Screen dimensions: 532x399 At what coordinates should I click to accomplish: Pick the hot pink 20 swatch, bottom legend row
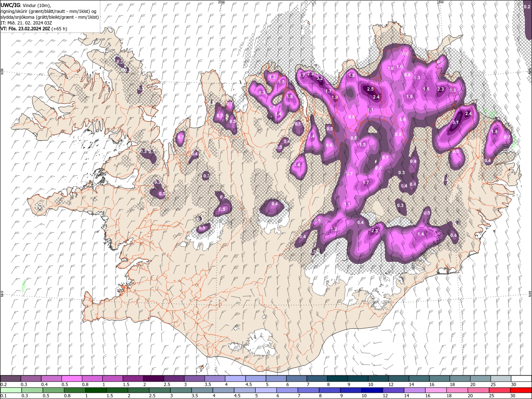(x=478, y=390)
